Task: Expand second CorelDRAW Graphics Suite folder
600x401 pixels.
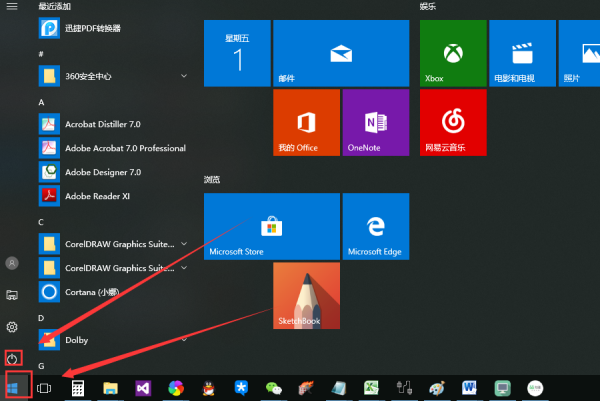Action: pos(184,268)
